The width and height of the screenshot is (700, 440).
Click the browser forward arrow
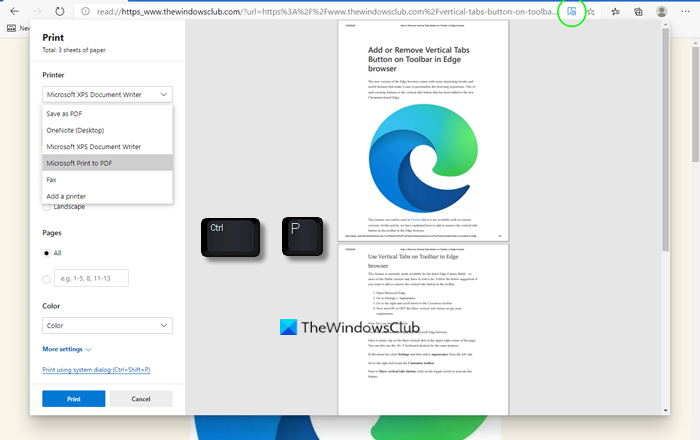click(x=37, y=11)
